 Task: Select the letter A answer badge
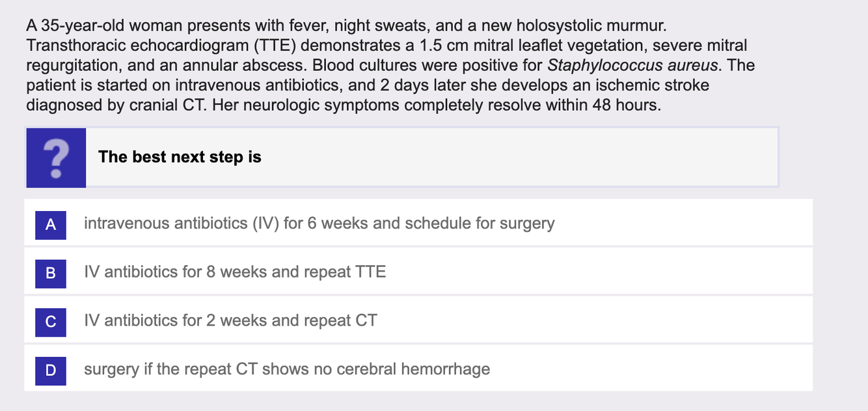coord(51,225)
